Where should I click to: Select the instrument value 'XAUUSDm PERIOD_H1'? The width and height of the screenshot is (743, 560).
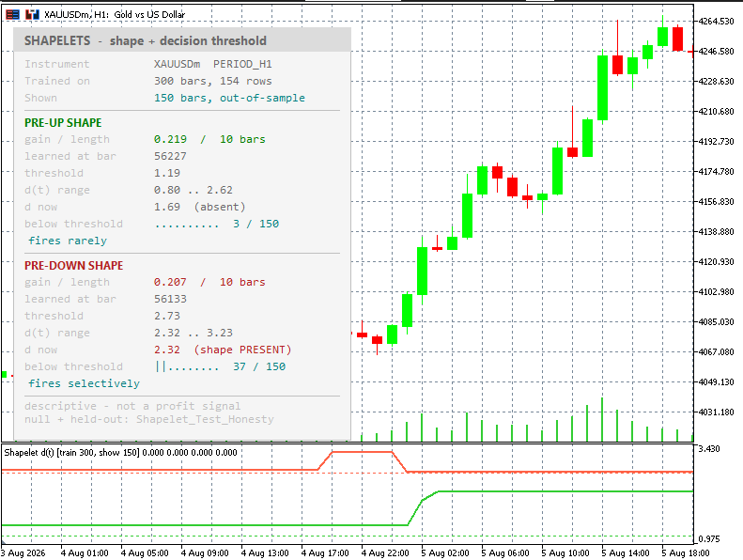tap(213, 64)
